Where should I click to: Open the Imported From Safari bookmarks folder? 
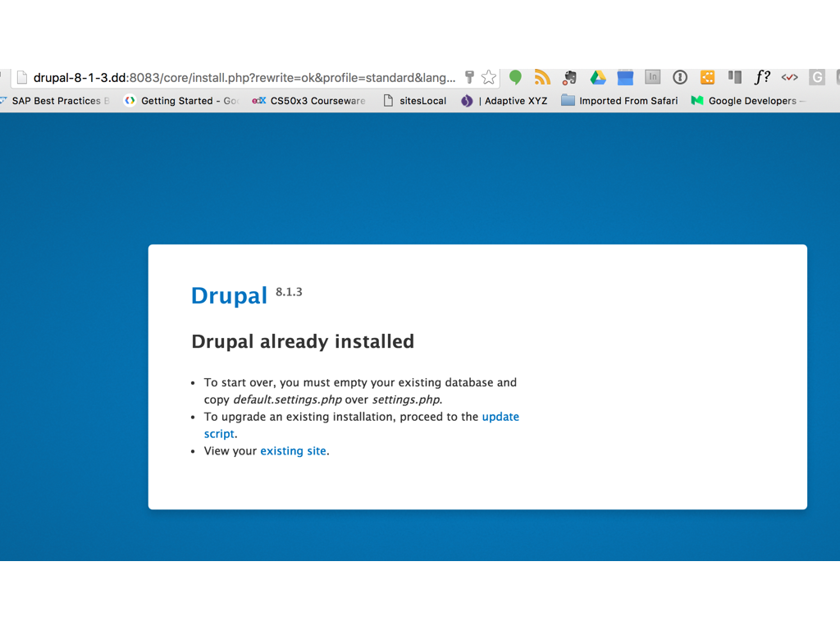pyautogui.click(x=619, y=101)
